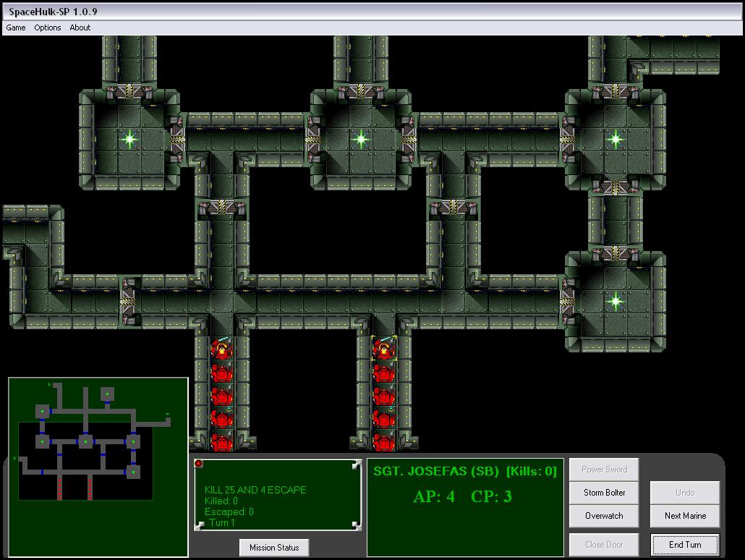Image resolution: width=745 pixels, height=560 pixels.
Task: Click the greyed Power Sword button
Action: tap(604, 470)
